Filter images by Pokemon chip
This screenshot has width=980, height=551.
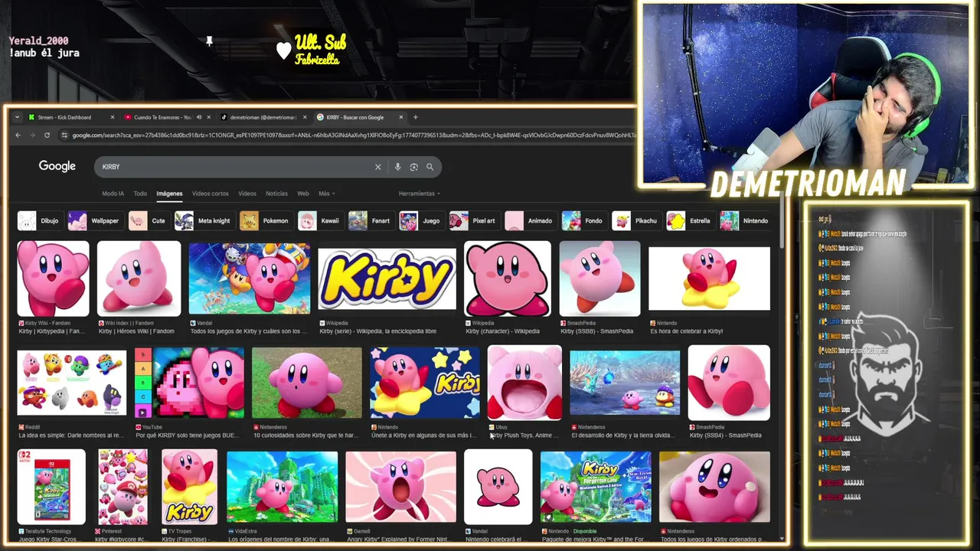(x=265, y=221)
